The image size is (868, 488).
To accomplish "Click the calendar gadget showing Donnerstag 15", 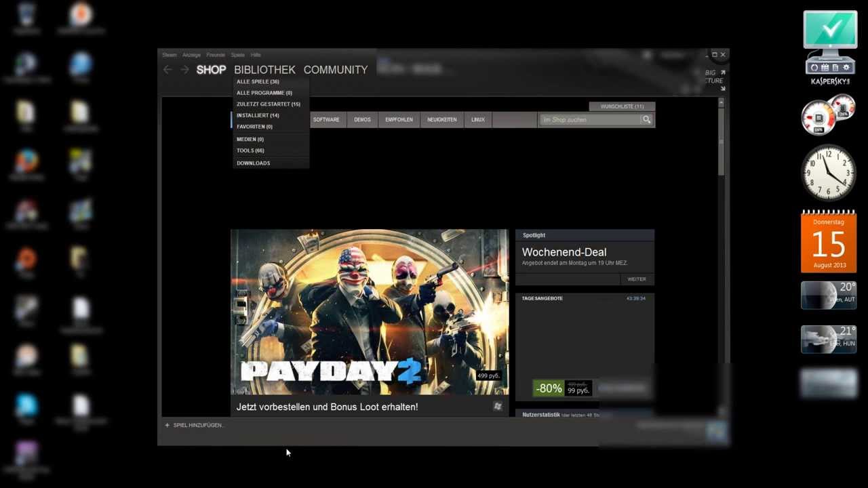I will point(829,242).
